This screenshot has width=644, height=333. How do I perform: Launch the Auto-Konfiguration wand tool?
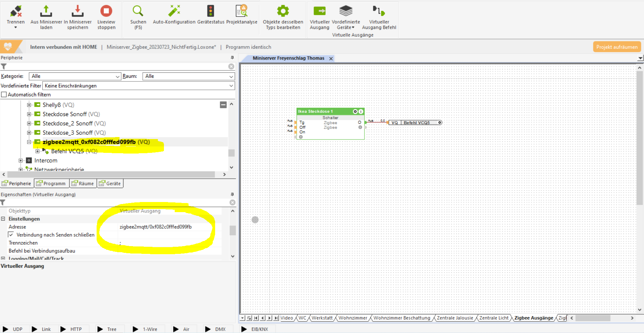tap(174, 11)
